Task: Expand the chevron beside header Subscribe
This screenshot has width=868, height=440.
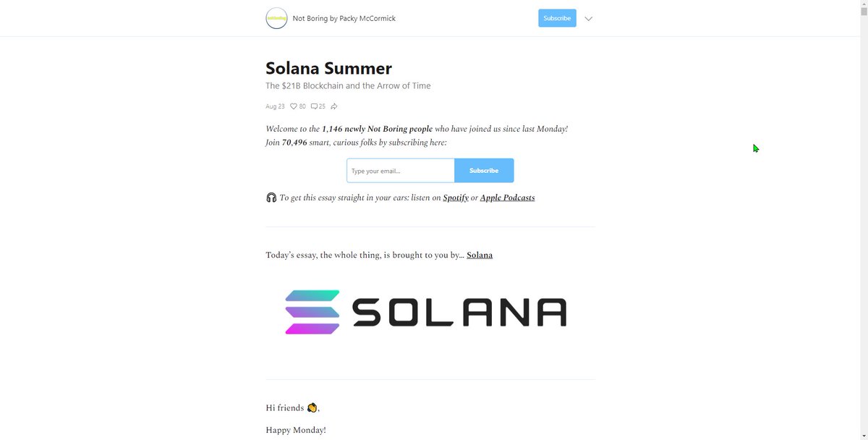Action: coord(589,19)
